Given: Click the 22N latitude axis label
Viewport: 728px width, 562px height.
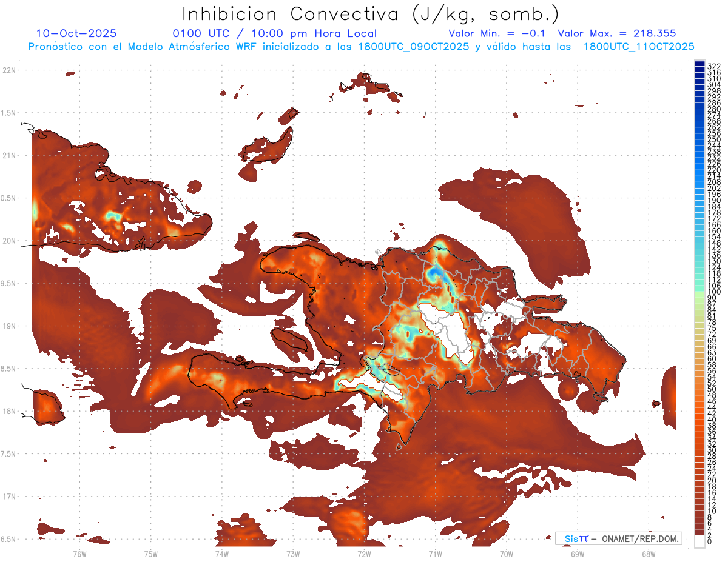Looking at the screenshot, I should coord(9,70).
